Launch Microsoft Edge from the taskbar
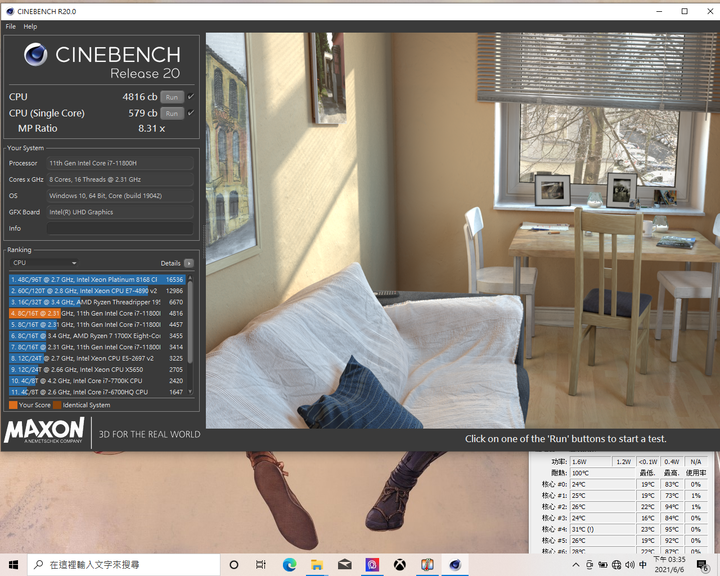 tap(289, 565)
